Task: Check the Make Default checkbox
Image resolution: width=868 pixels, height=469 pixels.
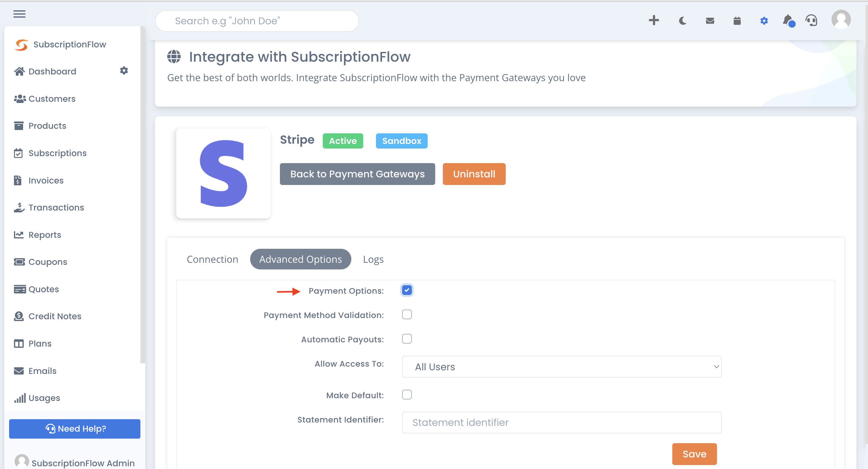Action: pyautogui.click(x=407, y=395)
